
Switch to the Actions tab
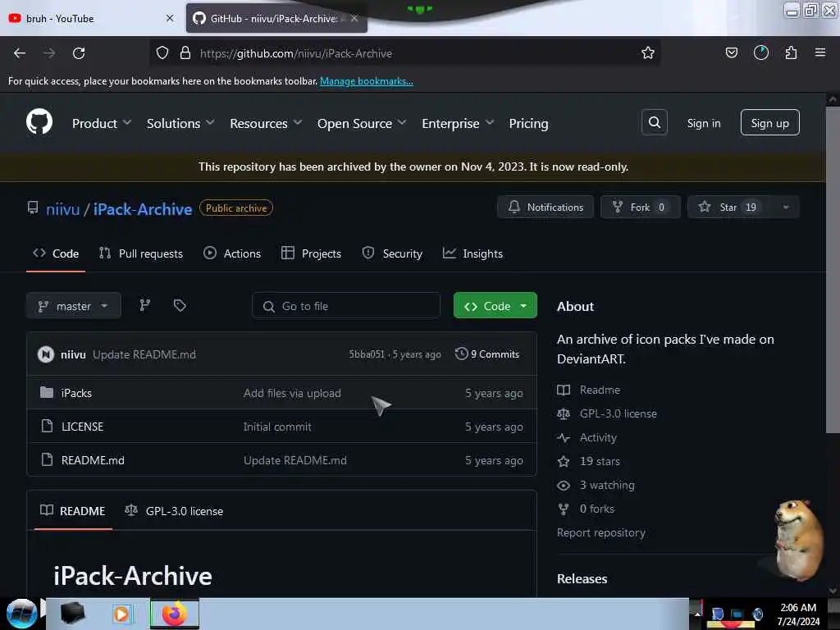tap(232, 254)
